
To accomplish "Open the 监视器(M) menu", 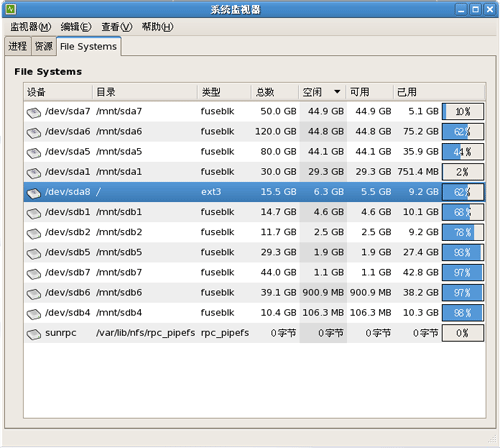I will (x=31, y=27).
